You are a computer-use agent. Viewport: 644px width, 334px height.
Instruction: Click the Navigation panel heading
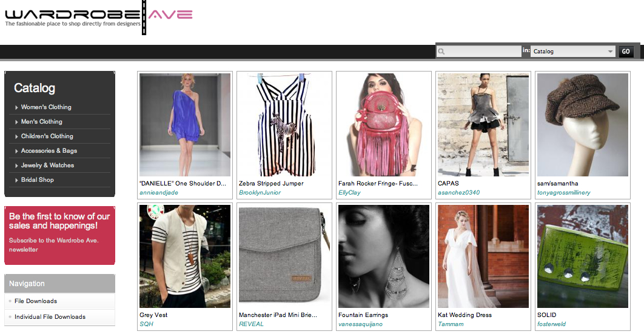pyautogui.click(x=27, y=284)
